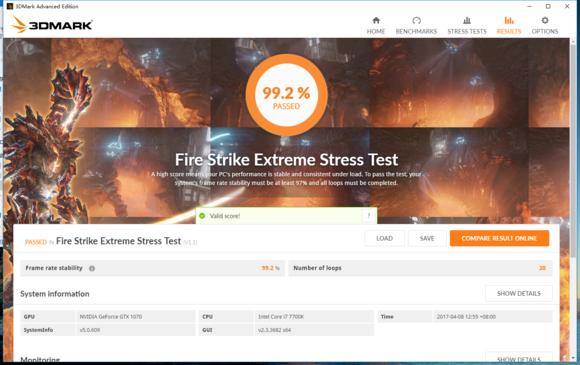Click the Valid score! notification text

click(225, 216)
